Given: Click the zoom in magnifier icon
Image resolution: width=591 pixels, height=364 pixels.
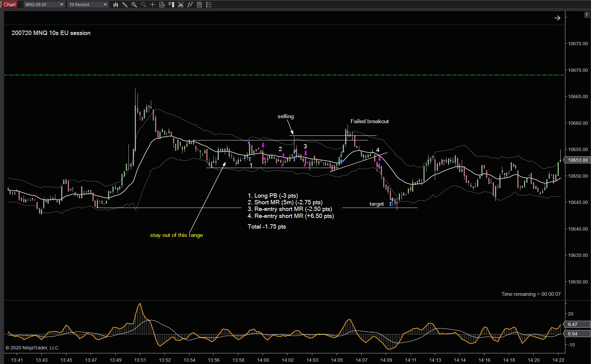Looking at the screenshot, I should coord(134,4).
